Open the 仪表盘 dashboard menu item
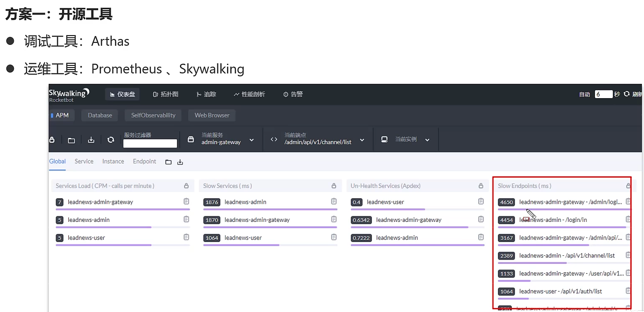 coord(122,94)
